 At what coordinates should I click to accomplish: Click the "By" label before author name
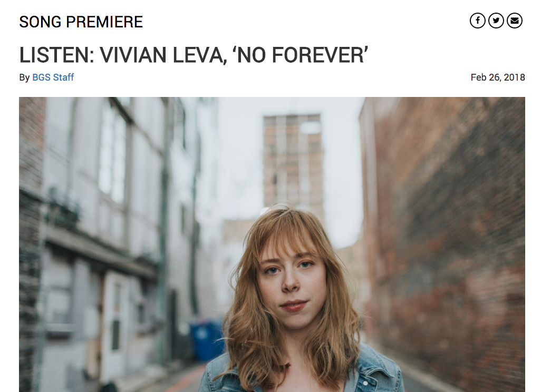coord(24,77)
